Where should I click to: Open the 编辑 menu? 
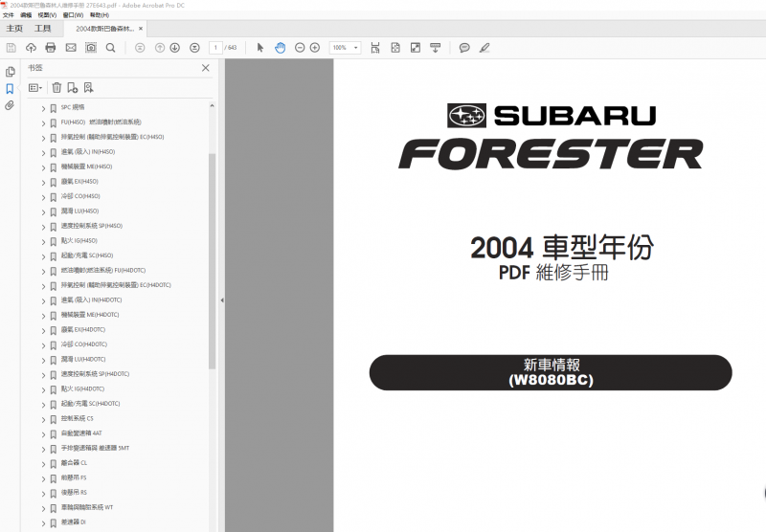click(26, 15)
